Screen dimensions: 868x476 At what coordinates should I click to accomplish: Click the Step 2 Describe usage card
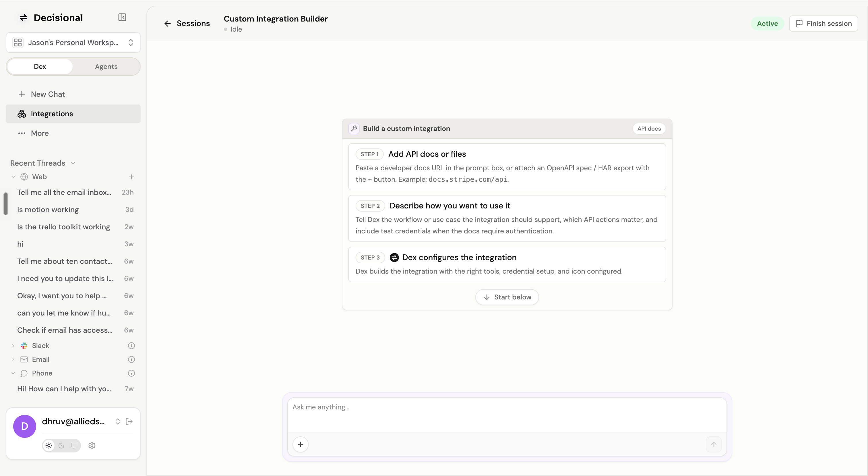[507, 218]
